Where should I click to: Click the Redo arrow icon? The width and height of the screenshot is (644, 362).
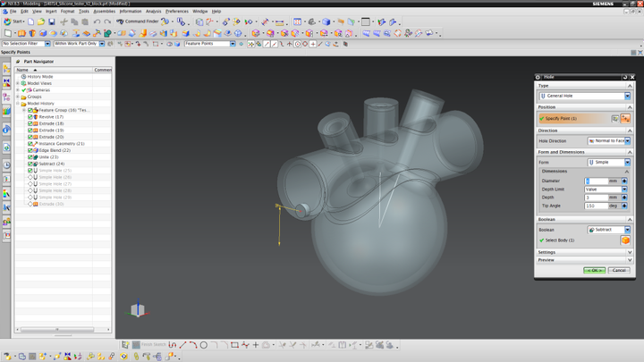[107, 21]
